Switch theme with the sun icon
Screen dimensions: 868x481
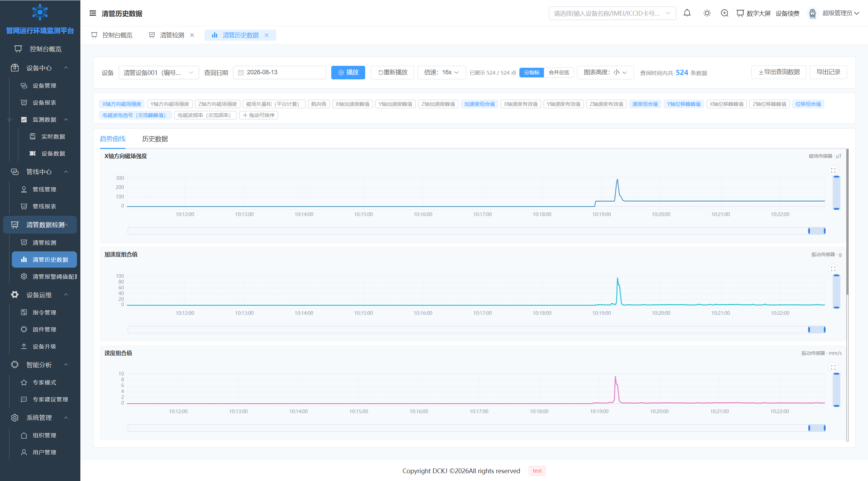(x=707, y=13)
